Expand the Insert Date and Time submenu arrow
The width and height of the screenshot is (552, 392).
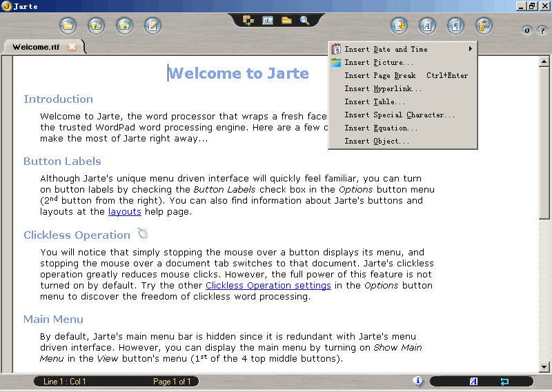coord(470,49)
